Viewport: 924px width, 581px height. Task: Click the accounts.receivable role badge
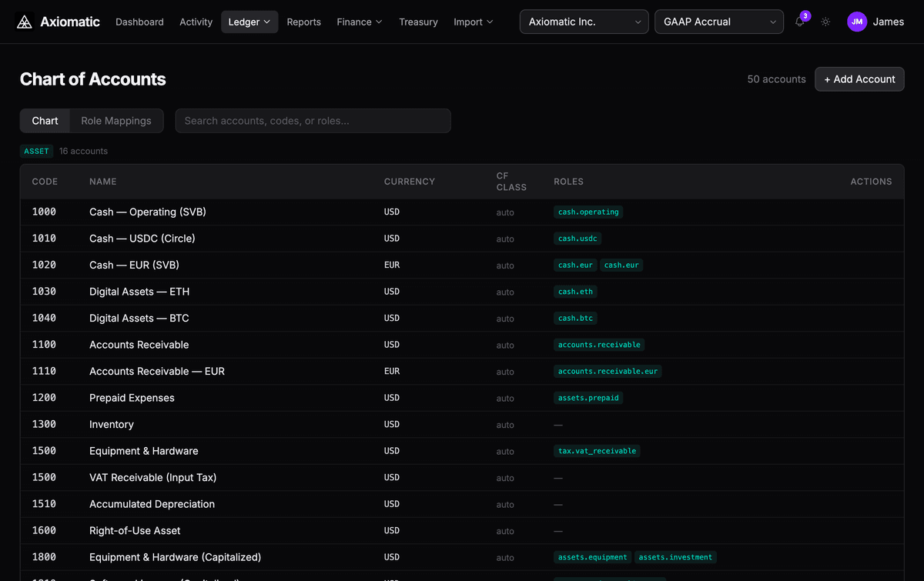(x=598, y=345)
